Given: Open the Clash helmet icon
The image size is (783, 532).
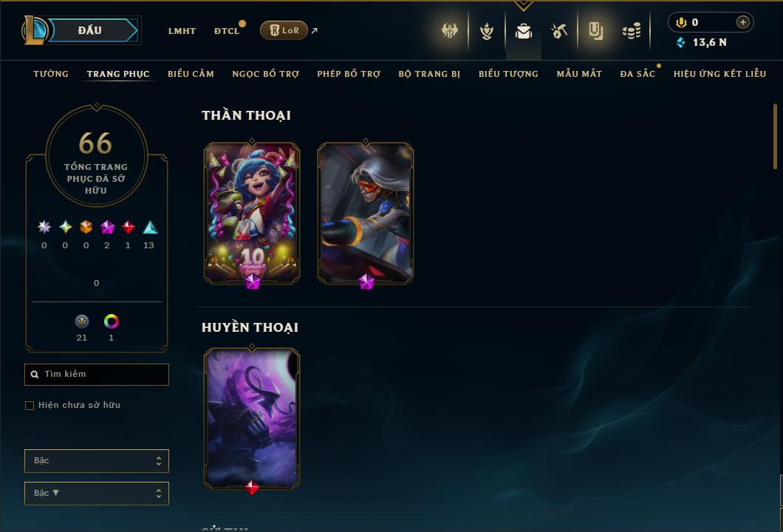Looking at the screenshot, I should pyautogui.click(x=450, y=30).
